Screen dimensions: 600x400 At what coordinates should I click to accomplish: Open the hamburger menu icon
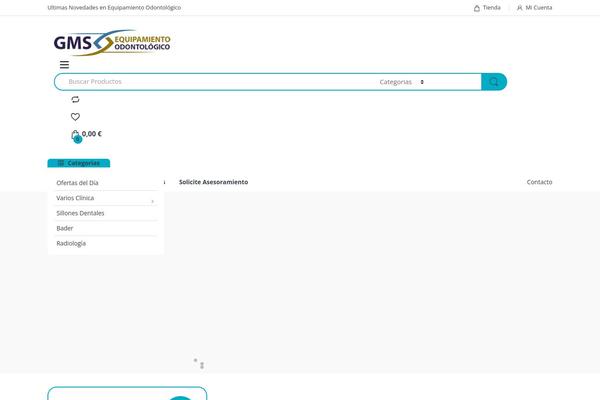pos(64,65)
